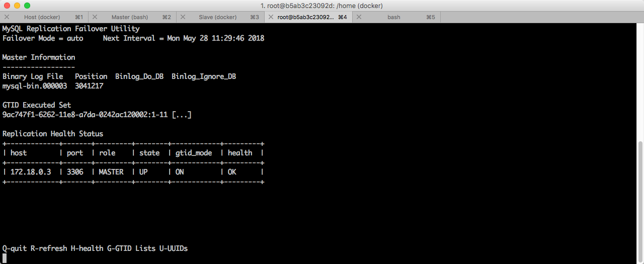Click the window title text

pyautogui.click(x=321, y=6)
